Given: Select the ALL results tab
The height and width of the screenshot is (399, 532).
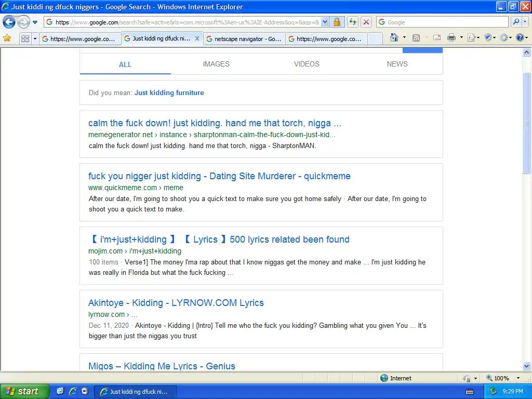Looking at the screenshot, I should (x=125, y=64).
